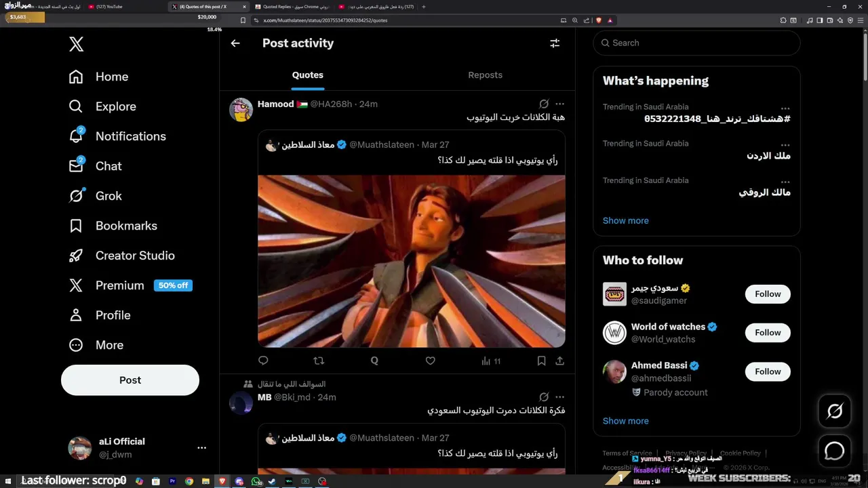
Task: Click the Search input field
Action: pyautogui.click(x=696, y=43)
